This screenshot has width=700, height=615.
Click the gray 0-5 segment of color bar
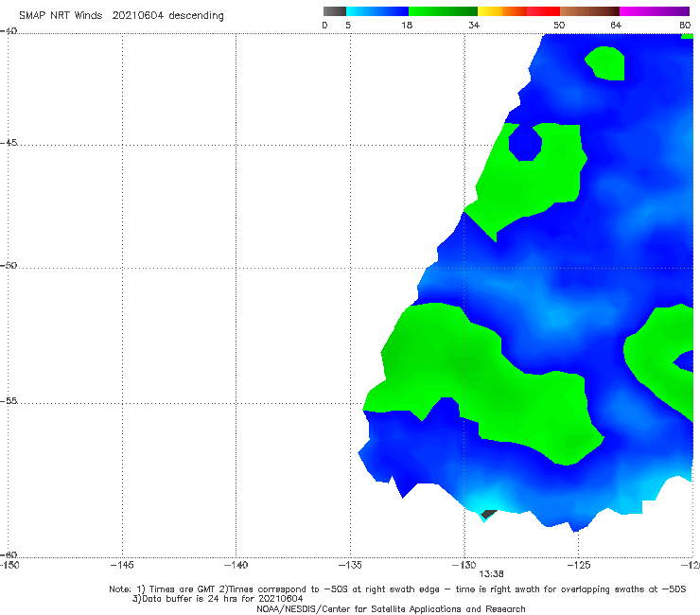pyautogui.click(x=334, y=11)
